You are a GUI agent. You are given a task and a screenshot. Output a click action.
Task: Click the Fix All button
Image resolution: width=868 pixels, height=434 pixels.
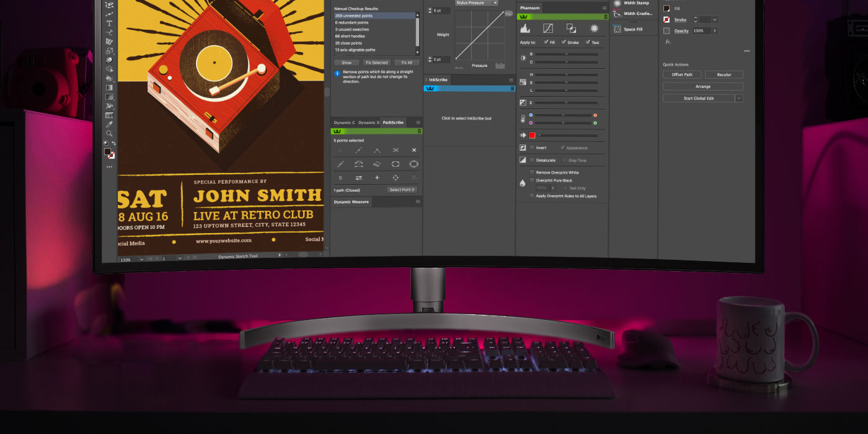[407, 63]
